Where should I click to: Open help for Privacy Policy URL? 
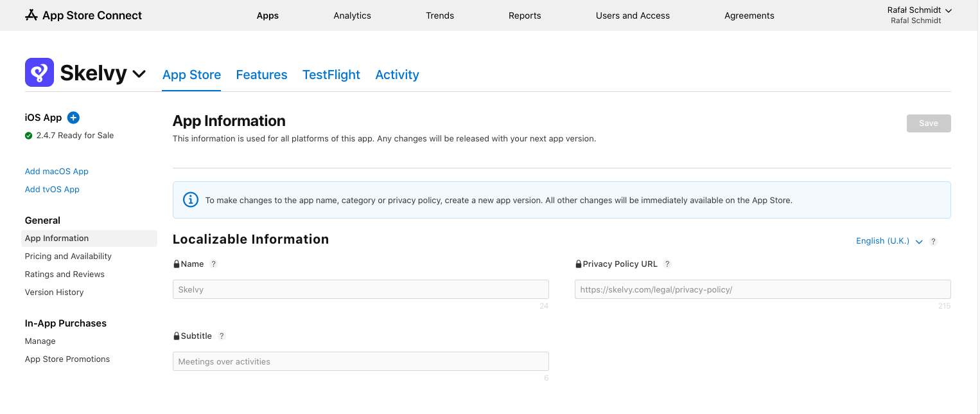tap(667, 264)
